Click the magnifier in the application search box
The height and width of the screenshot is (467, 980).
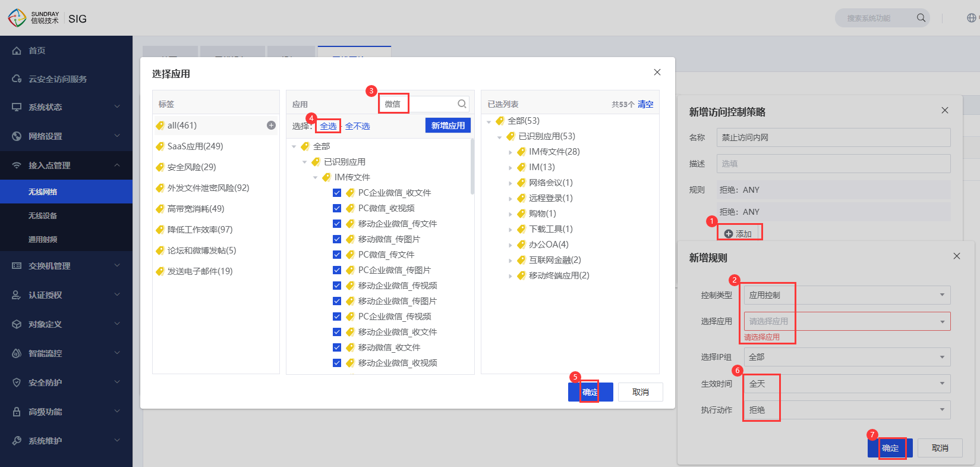(x=462, y=104)
